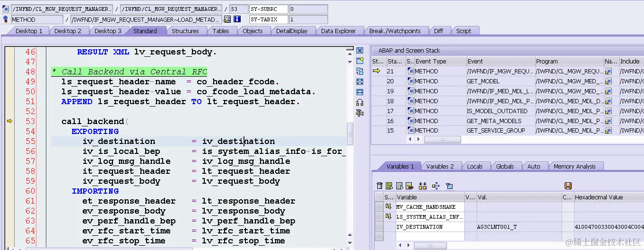Click the yellow blocks layout icon in Variables toolbar

click(423, 186)
